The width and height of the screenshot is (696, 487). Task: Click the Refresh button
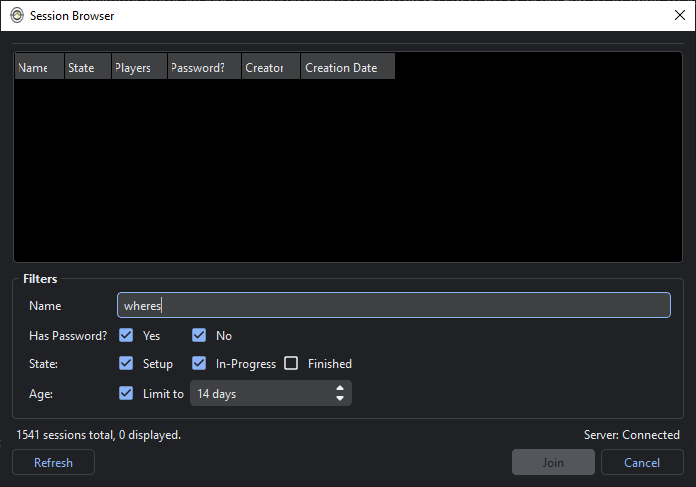[53, 462]
